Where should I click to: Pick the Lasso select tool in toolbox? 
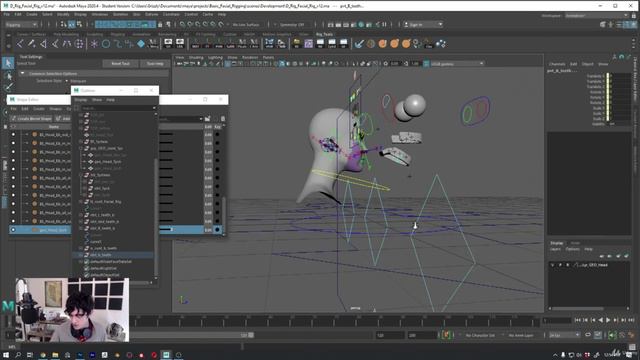8,76
